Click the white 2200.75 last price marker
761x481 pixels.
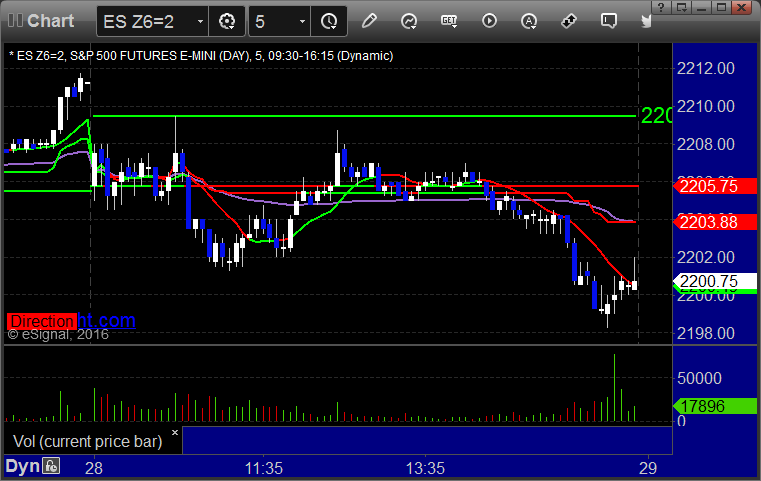pos(715,281)
